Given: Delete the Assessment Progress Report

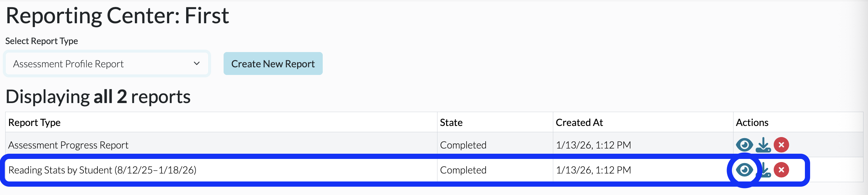Looking at the screenshot, I should tap(781, 145).
